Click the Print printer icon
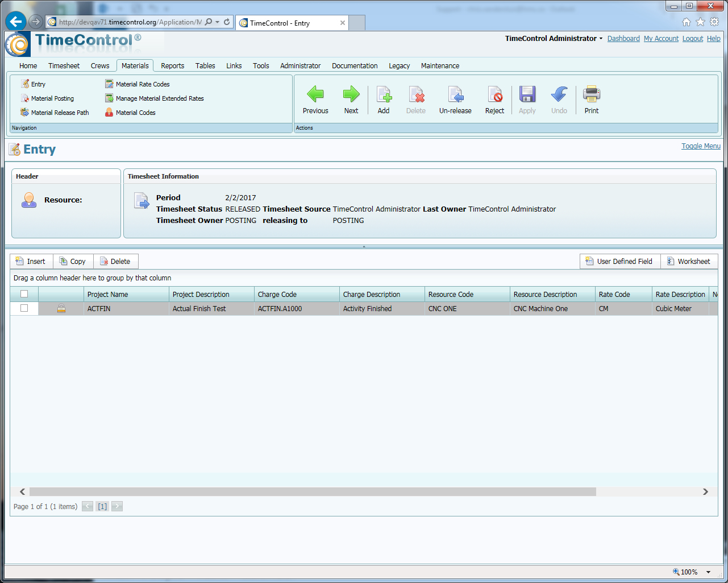This screenshot has height=583, width=728. tap(592, 94)
